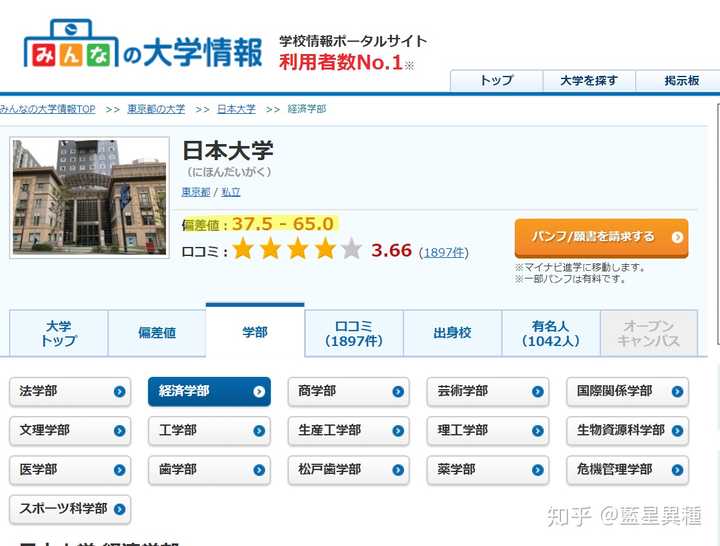Select the 経済学部 faculty button
This screenshot has height=546, width=720.
209,392
